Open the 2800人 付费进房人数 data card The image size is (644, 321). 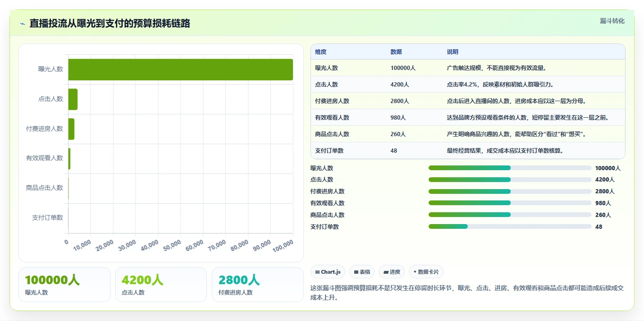258,285
